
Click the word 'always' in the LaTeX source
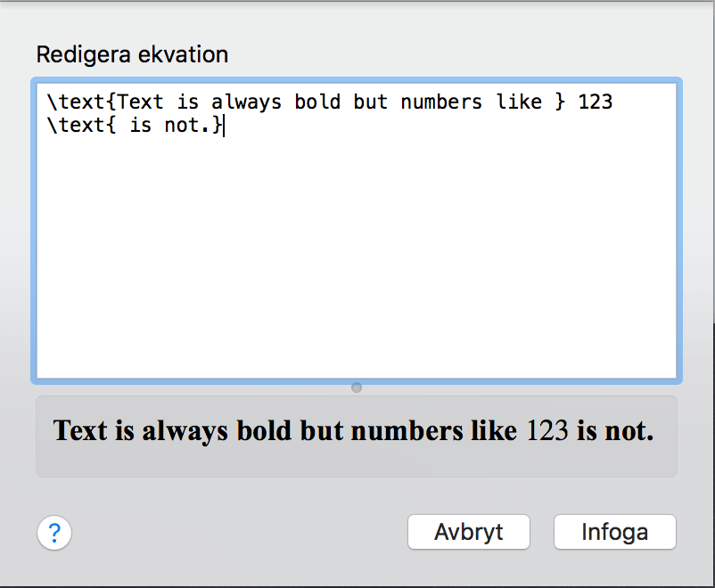point(246,103)
